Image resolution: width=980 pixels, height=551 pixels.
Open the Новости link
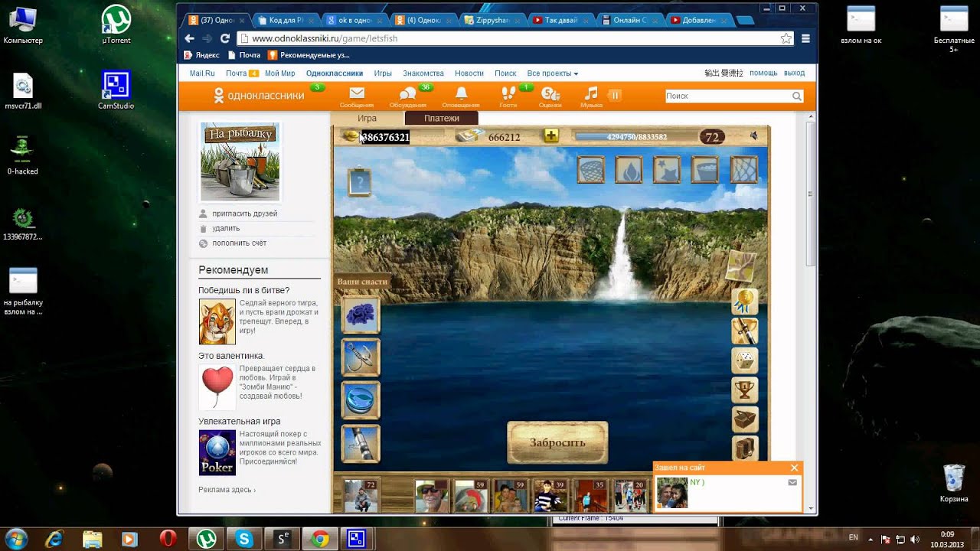(x=469, y=73)
